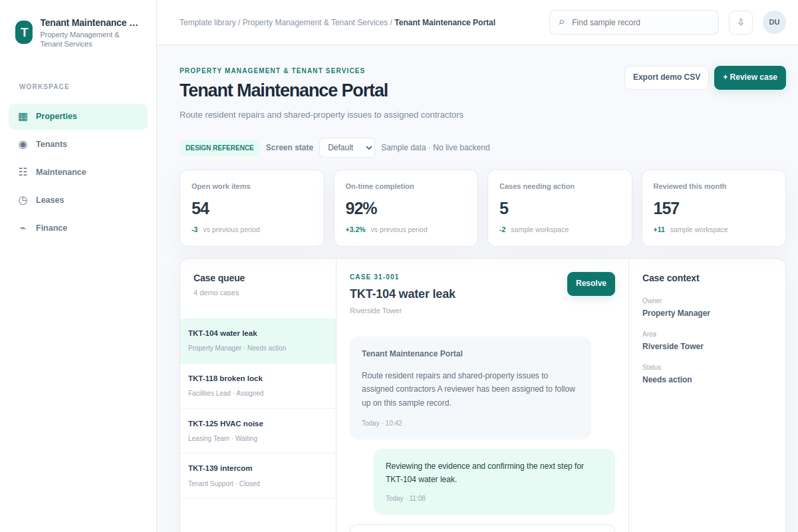Click the Riverside Tower area value
This screenshot has width=798, height=532.
pyautogui.click(x=673, y=346)
